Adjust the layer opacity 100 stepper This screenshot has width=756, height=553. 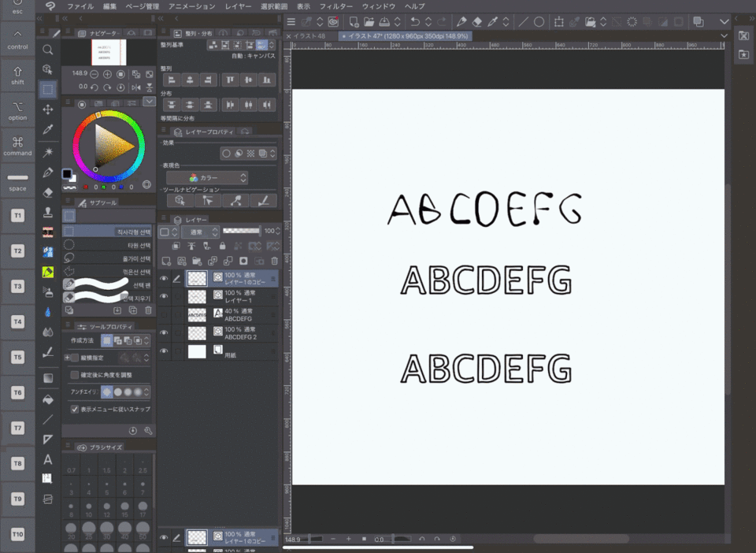(278, 231)
